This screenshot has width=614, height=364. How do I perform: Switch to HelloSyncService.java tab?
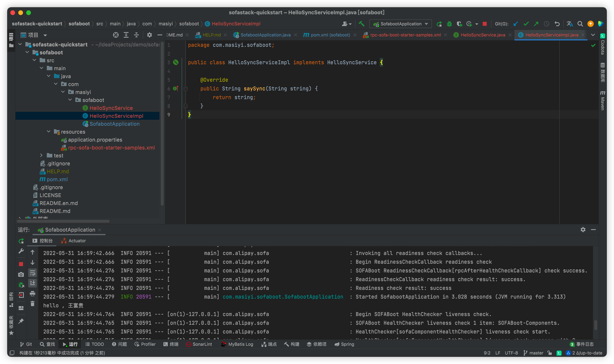(x=483, y=35)
